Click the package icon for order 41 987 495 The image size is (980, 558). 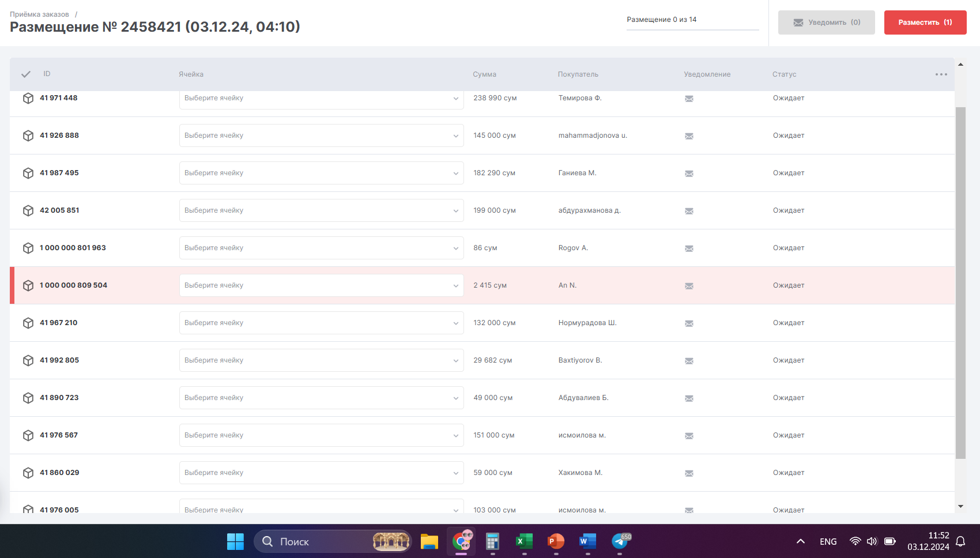pos(28,173)
